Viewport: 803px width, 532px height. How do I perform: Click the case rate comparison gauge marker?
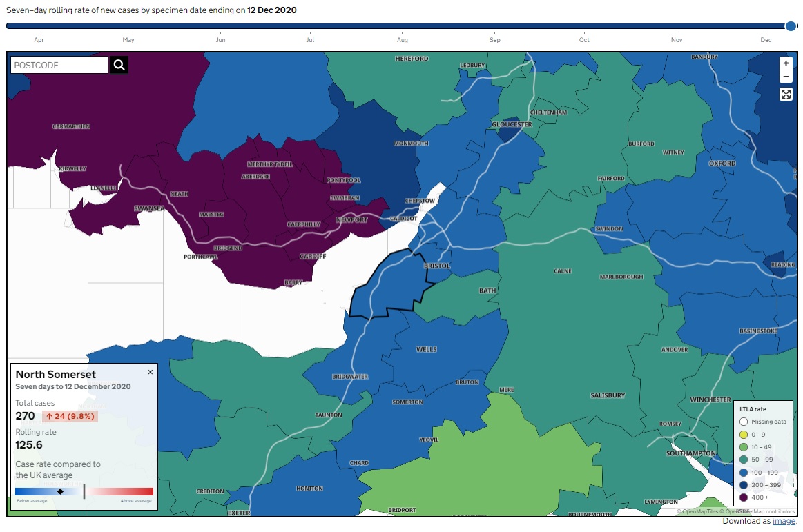click(60, 491)
